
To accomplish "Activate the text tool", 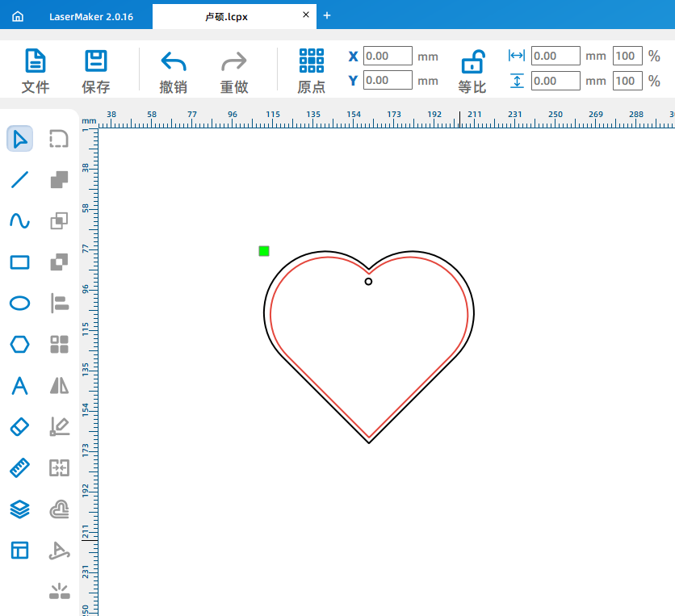I will 19,386.
